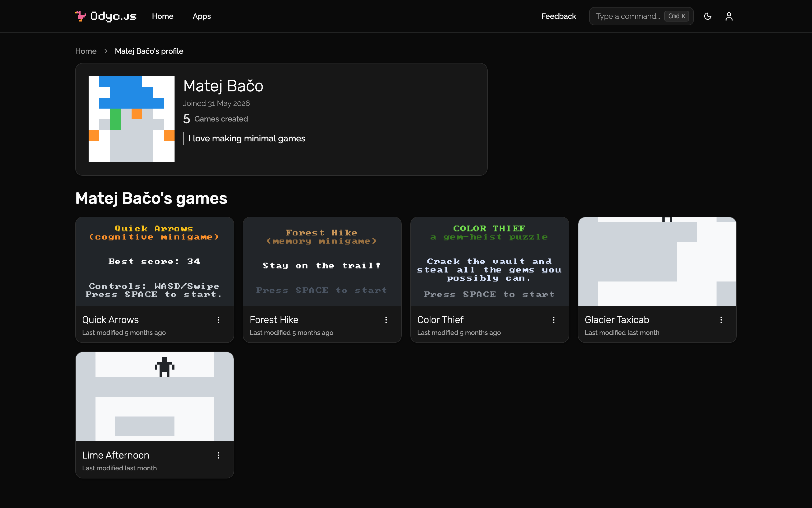This screenshot has width=812, height=508.
Task: Open the Forest Hike game thumbnail
Action: (322, 261)
